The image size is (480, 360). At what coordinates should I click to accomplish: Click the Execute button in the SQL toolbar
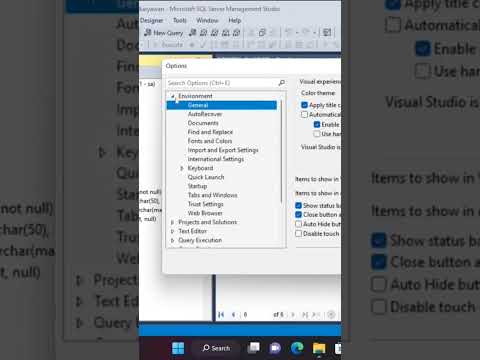(x=168, y=44)
